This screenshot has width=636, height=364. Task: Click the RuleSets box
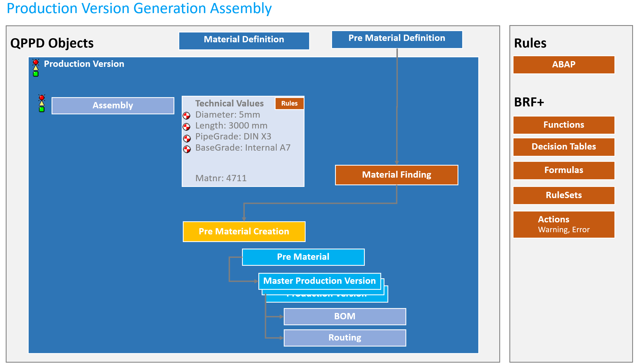564,195
